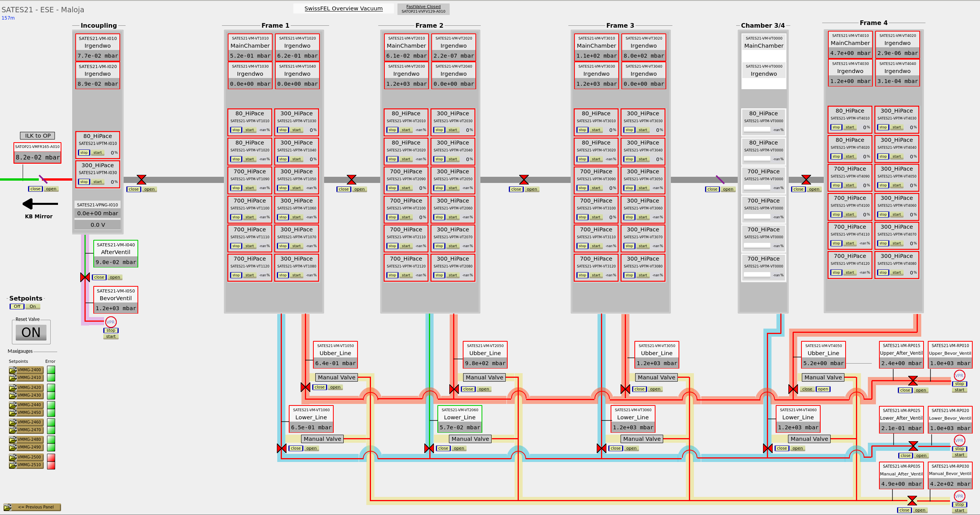
Task: Switch Setpoints to Off
Action: point(17,306)
